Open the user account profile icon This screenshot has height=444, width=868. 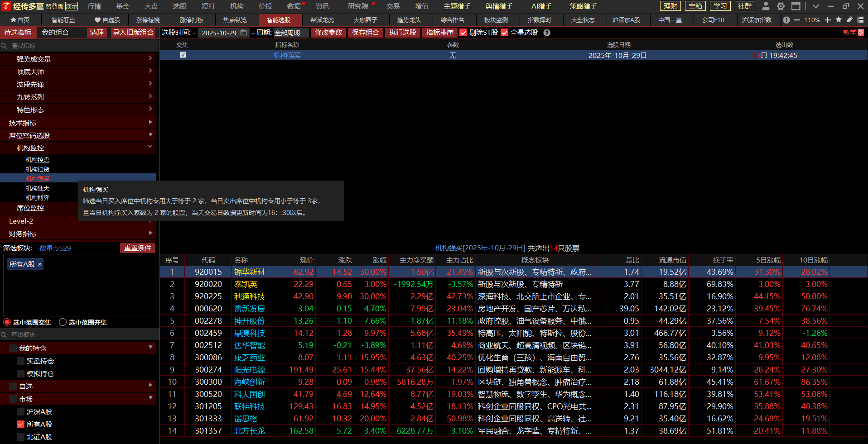tap(766, 6)
